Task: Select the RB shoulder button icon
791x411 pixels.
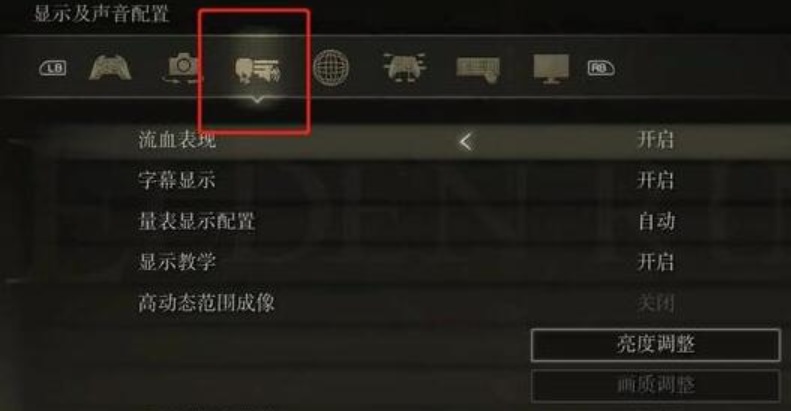Action: (x=601, y=68)
